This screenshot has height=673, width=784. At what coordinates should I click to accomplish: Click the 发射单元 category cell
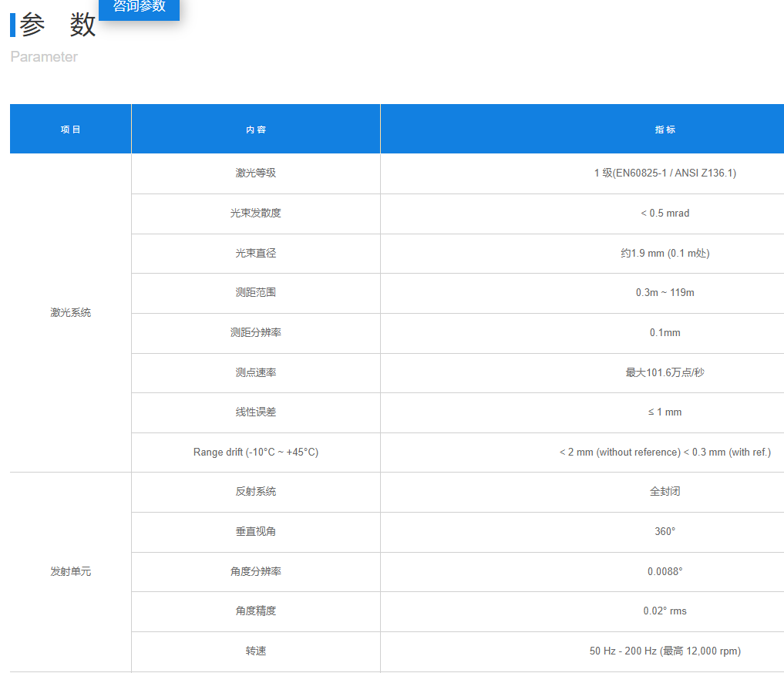tap(71, 571)
